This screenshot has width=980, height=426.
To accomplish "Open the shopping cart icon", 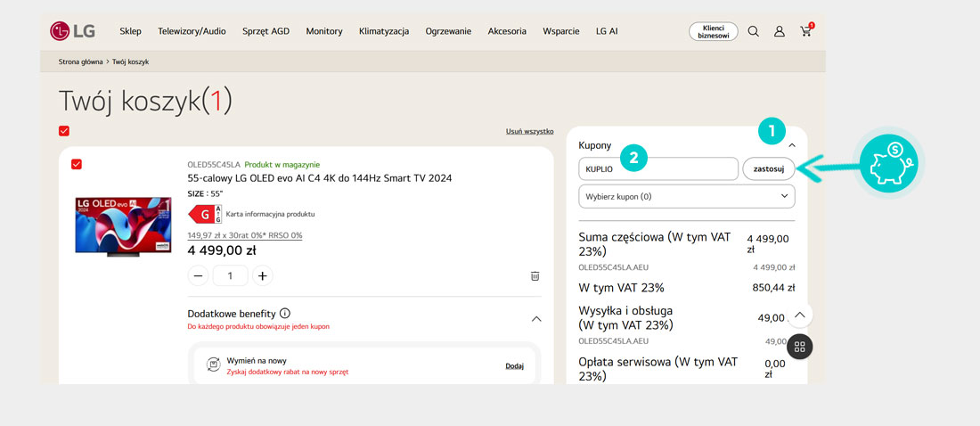I will click(x=806, y=31).
